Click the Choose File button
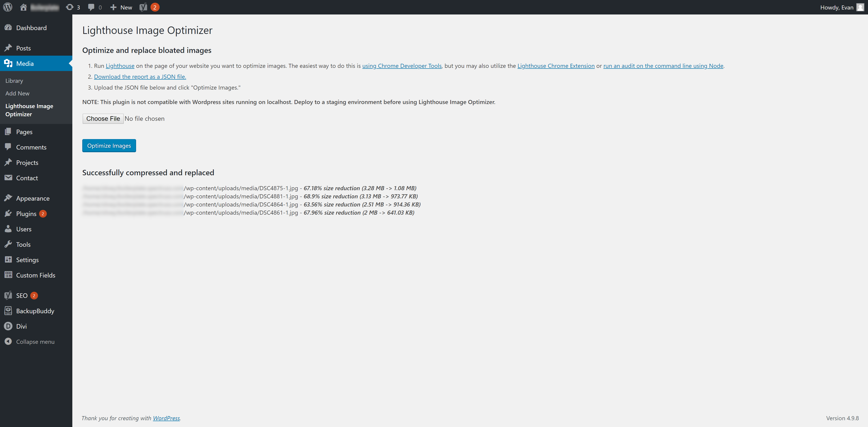Screen dimensions: 868x427 point(103,119)
